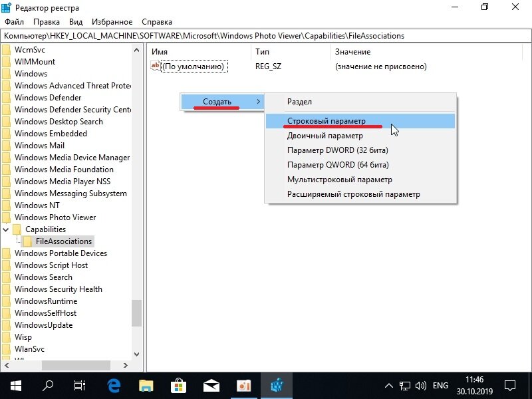Choose Мультистроковый параметр option
Viewport: 532px width, 399px height.
(x=360, y=180)
